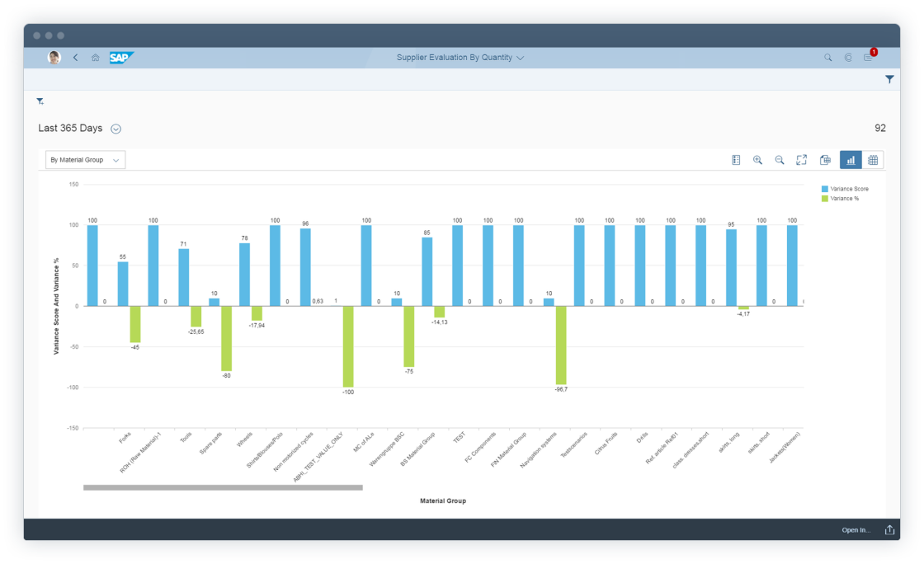Click the Variance % legend swatch
The width and height of the screenshot is (924, 564).
pyautogui.click(x=825, y=199)
